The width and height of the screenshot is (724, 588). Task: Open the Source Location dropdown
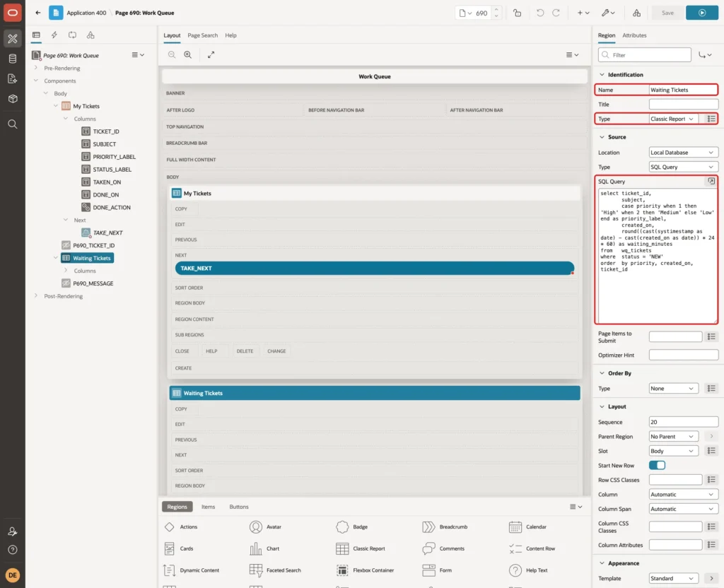684,153
